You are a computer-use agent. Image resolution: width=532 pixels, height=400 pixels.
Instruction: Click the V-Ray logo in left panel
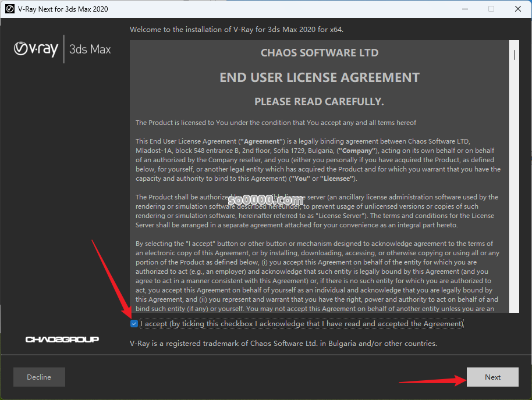[36, 49]
